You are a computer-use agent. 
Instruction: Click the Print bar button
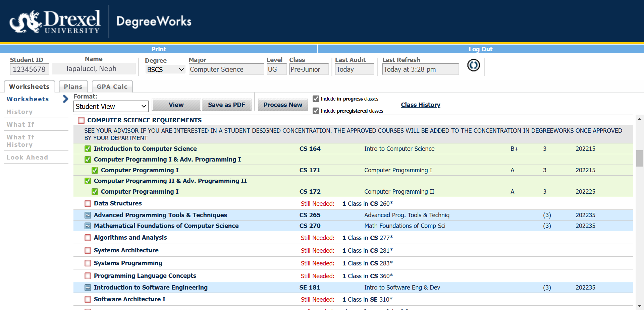click(x=159, y=49)
